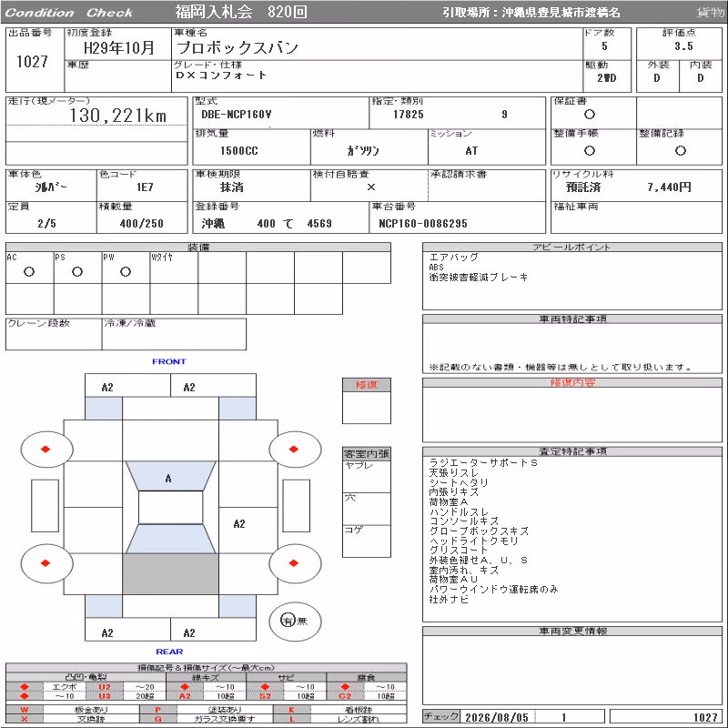Toggle the PW equipment circle
The height and width of the screenshot is (728, 728).
coord(126,271)
